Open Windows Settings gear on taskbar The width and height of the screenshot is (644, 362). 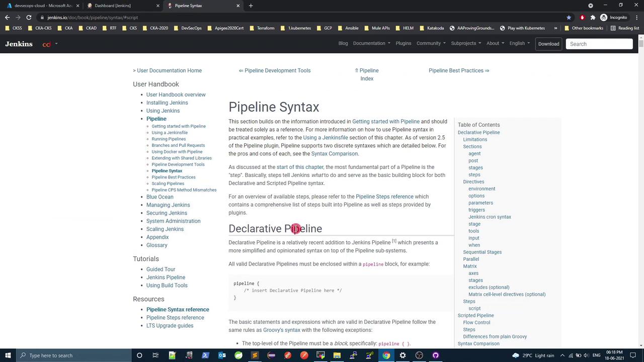(403, 355)
